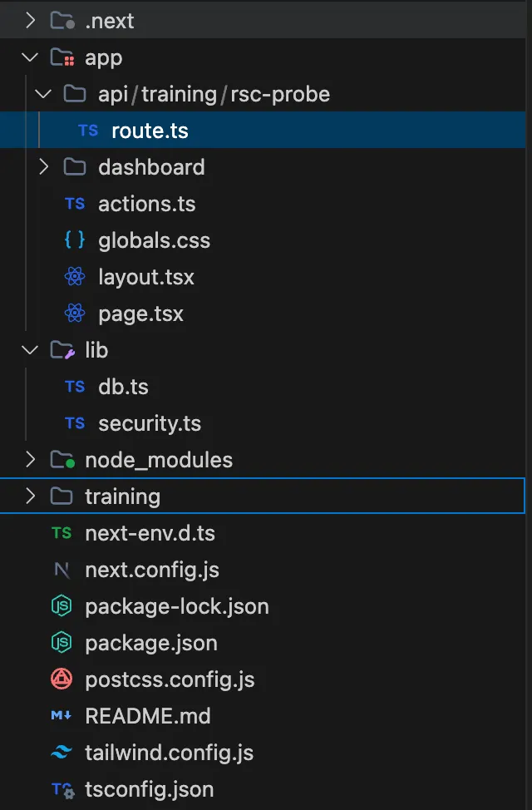532x810 pixels.
Task: Expand the .next folder
Action: (30, 20)
